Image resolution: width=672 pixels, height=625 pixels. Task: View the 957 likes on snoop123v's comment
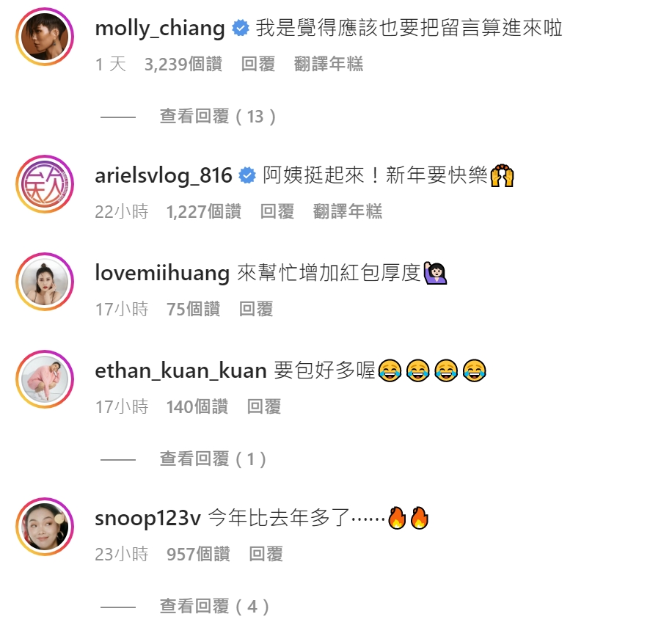point(198,555)
